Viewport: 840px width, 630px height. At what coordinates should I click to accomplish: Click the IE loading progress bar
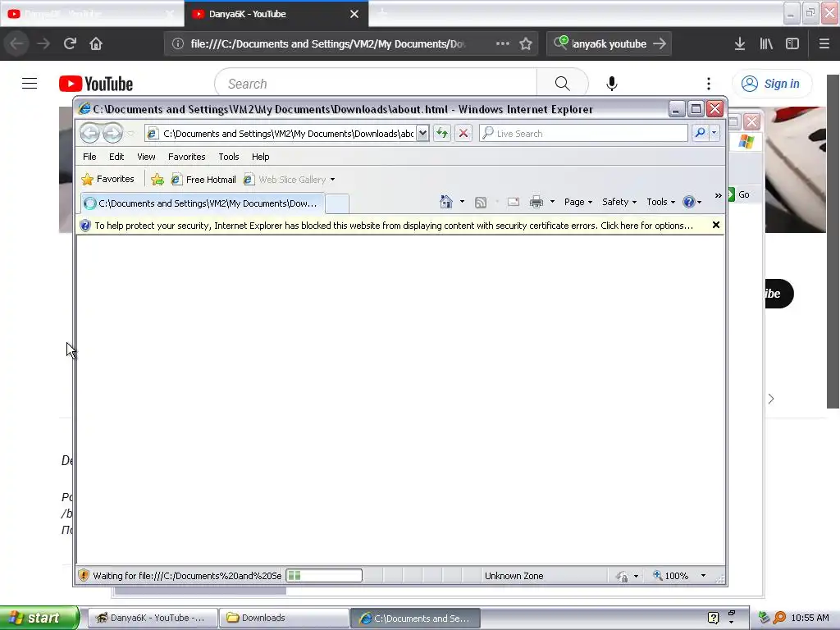324,575
